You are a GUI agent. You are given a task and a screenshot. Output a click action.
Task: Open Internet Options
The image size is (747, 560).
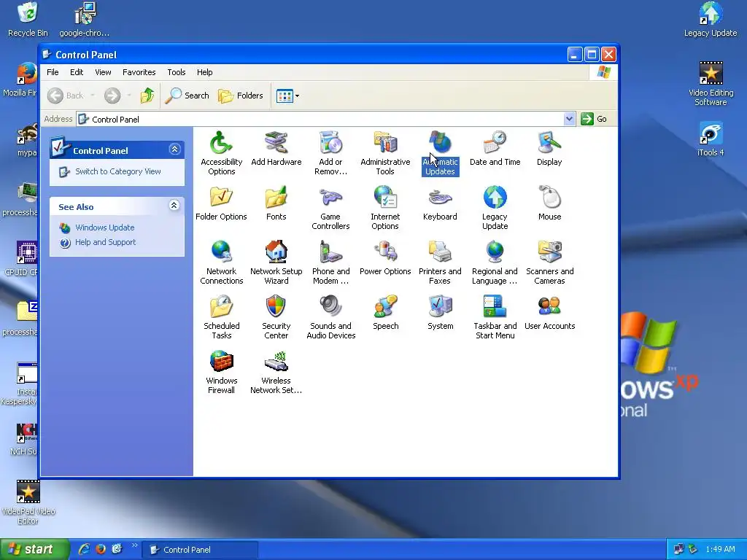(385, 208)
